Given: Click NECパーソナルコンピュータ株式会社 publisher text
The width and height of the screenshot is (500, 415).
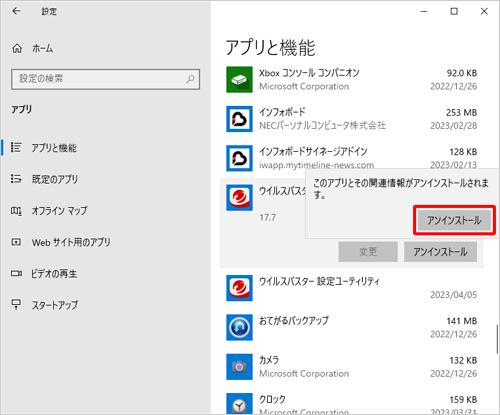Looking at the screenshot, I should [322, 126].
